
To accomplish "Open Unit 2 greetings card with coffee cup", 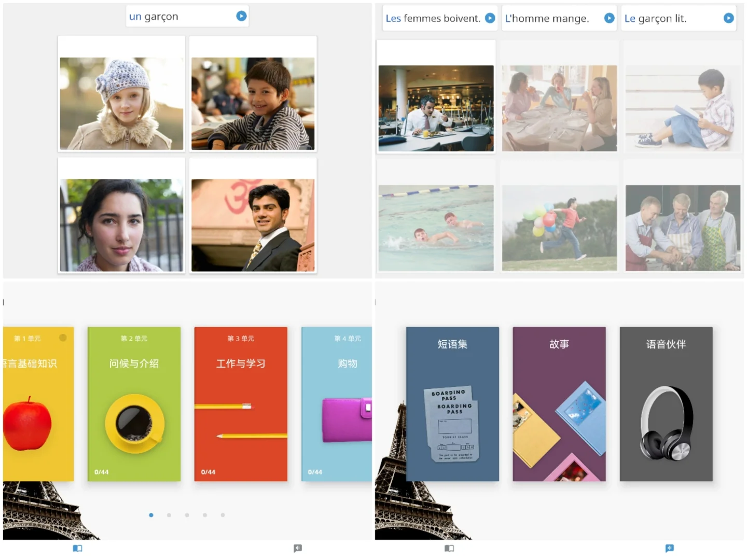I will [134, 404].
